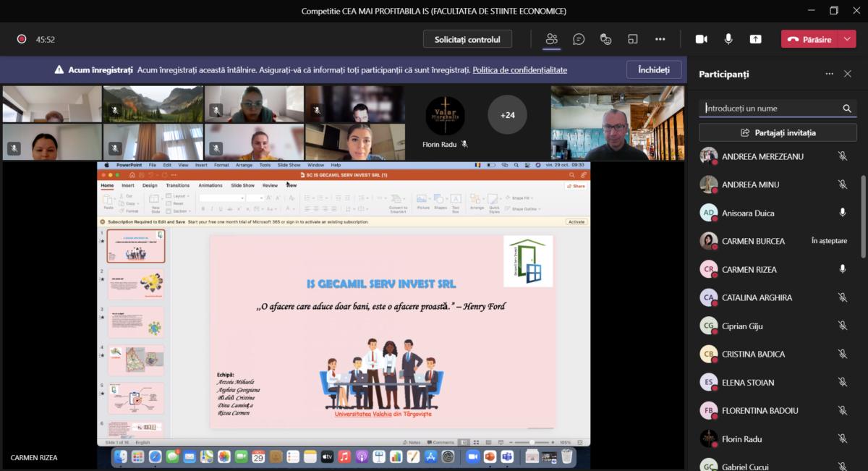
Task: Click the Introduceți un nume search field
Action: [770, 109]
